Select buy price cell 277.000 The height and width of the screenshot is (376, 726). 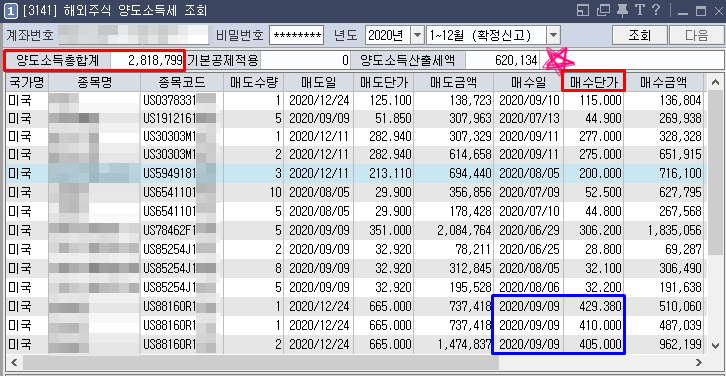(594, 137)
